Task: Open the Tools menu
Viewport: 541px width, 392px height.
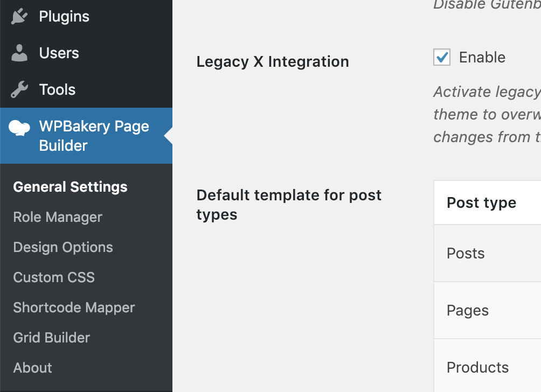Action: pyautogui.click(x=86, y=89)
